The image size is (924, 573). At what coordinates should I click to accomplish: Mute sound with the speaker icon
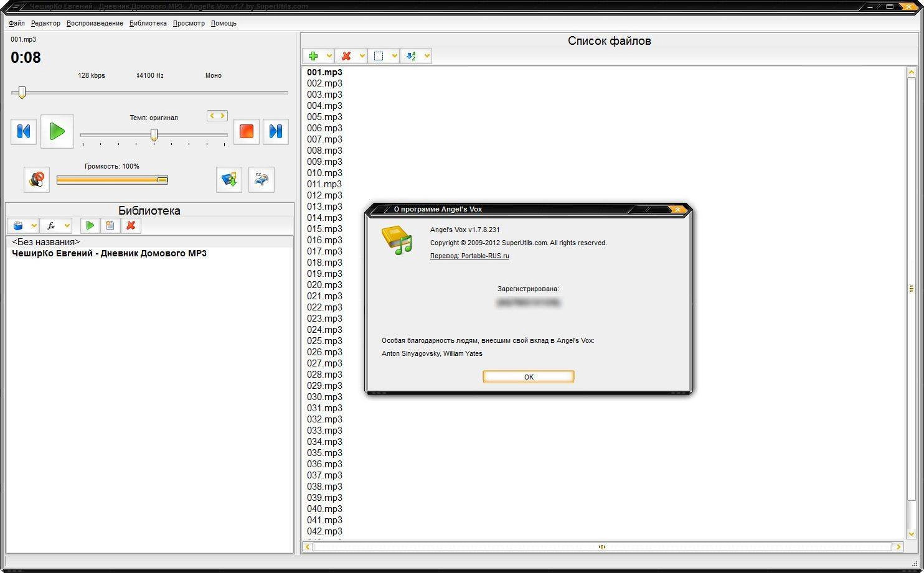point(37,180)
